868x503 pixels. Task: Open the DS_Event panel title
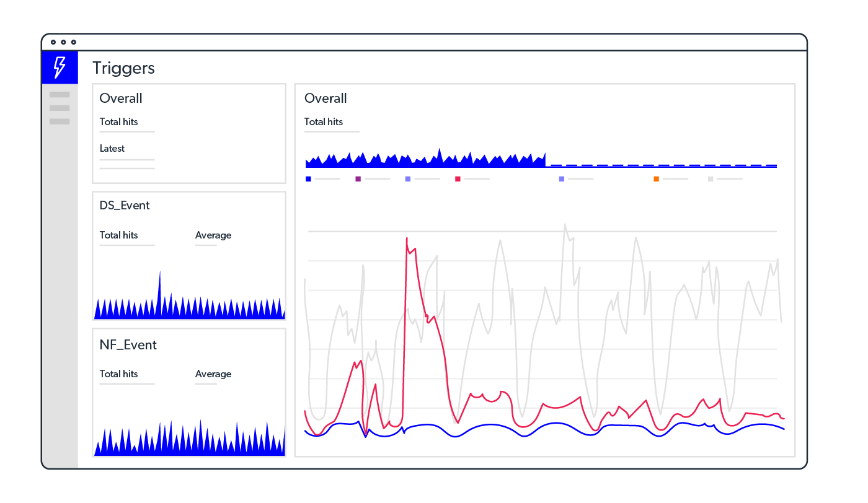pyautogui.click(x=125, y=206)
